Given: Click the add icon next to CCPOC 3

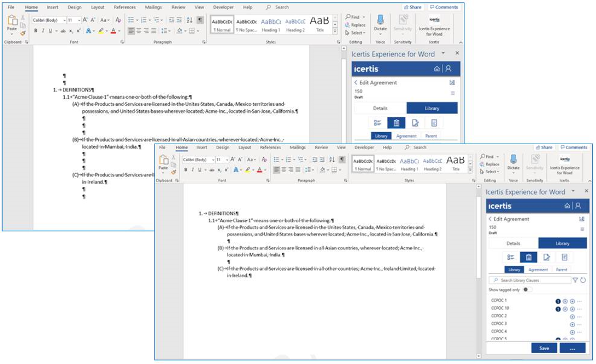Looking at the screenshot, I should point(572,324).
